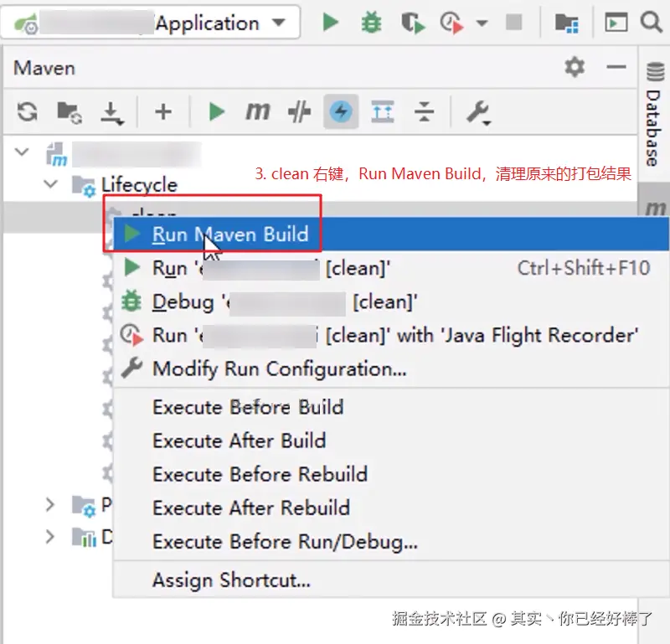Start debugging with the bug icon
Screen dimensions: 670x644
pos(371,23)
